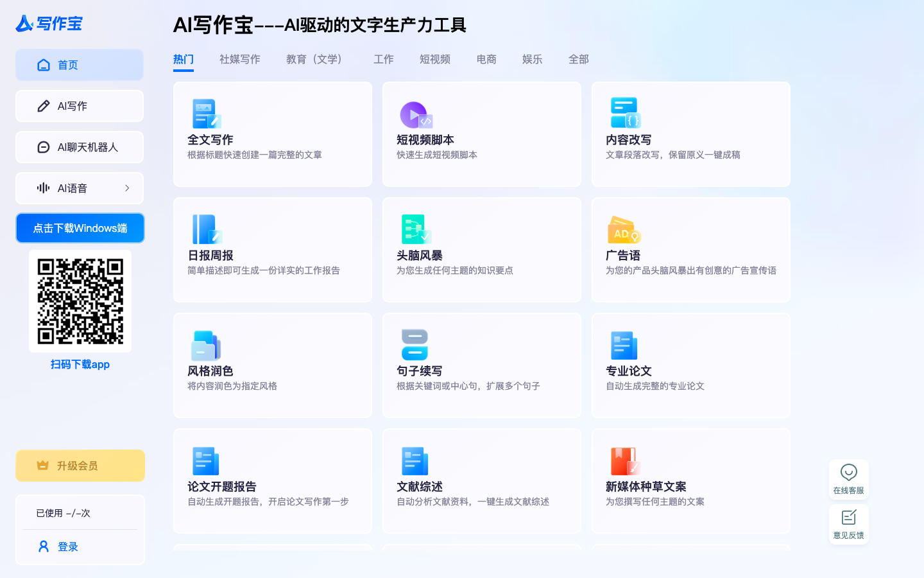Viewport: 924px width, 578px height.
Task: Click the 风格润色 folder icon
Action: (206, 346)
